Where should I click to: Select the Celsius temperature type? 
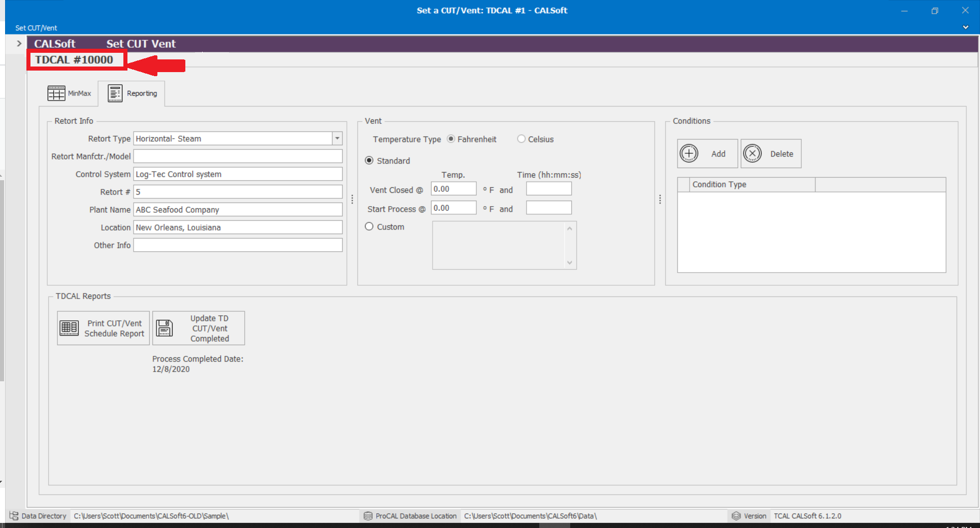(521, 139)
